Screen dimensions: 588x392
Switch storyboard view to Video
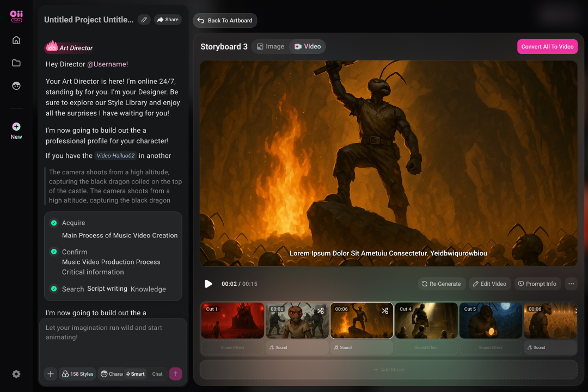308,47
